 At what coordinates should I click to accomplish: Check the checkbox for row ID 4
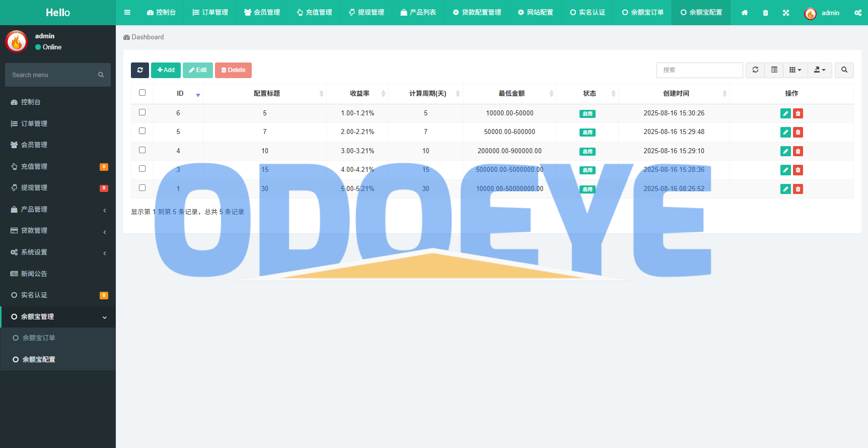click(x=142, y=150)
